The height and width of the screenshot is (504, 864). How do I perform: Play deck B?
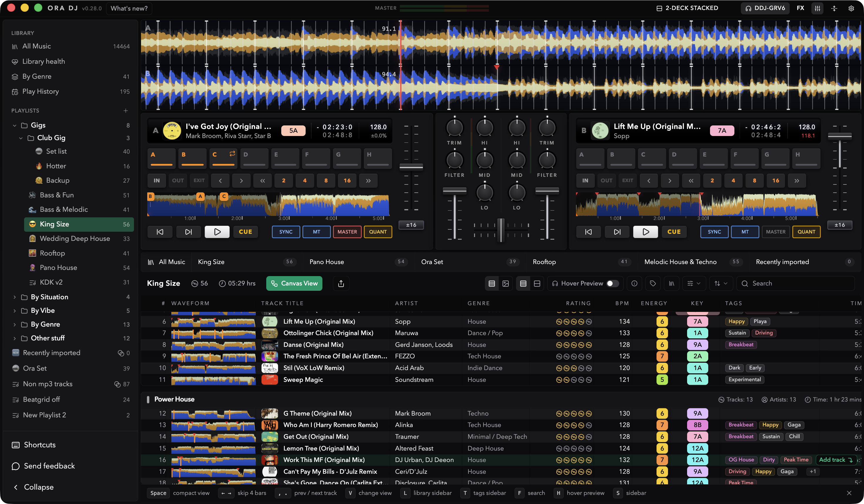645,232
